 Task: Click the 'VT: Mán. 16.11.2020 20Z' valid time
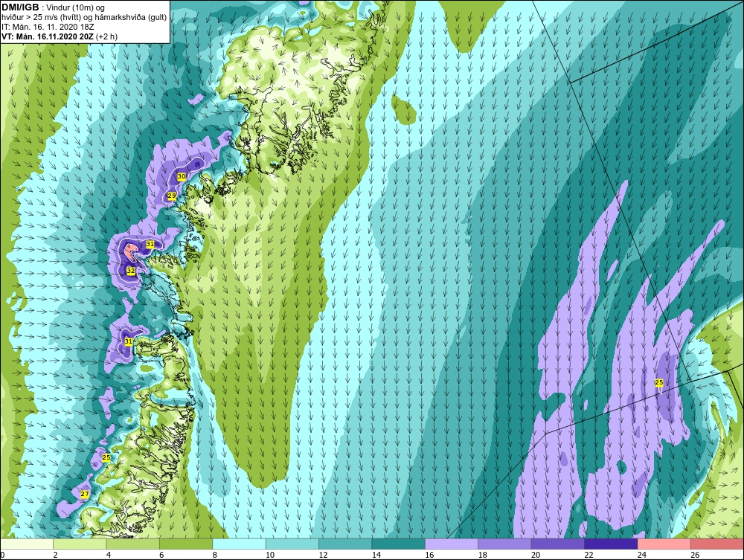48,36
